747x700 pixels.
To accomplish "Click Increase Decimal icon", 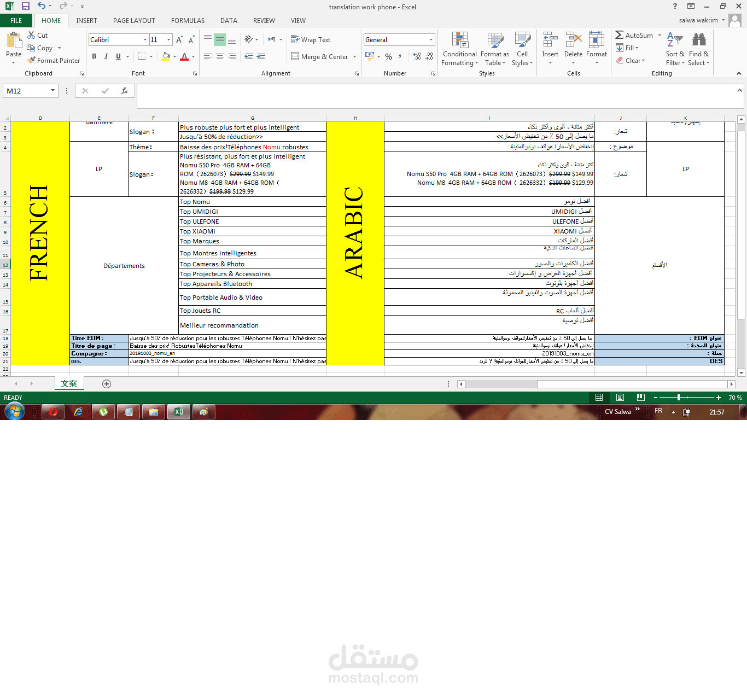I will tap(417, 56).
